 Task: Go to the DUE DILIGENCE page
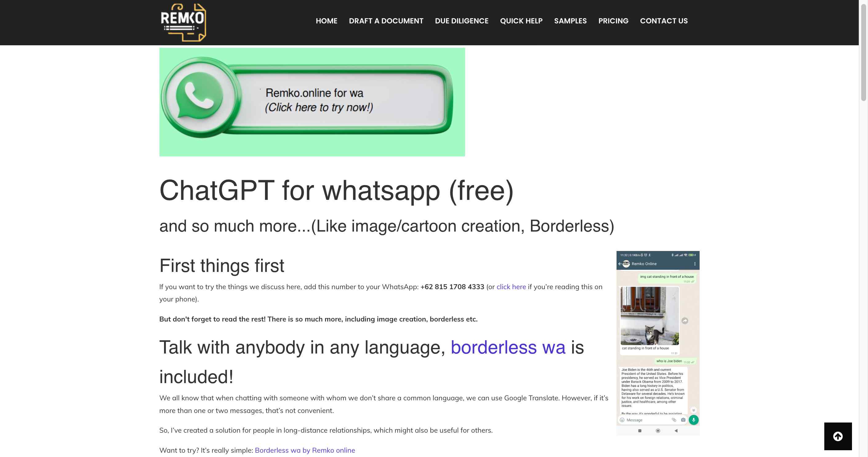(x=461, y=21)
